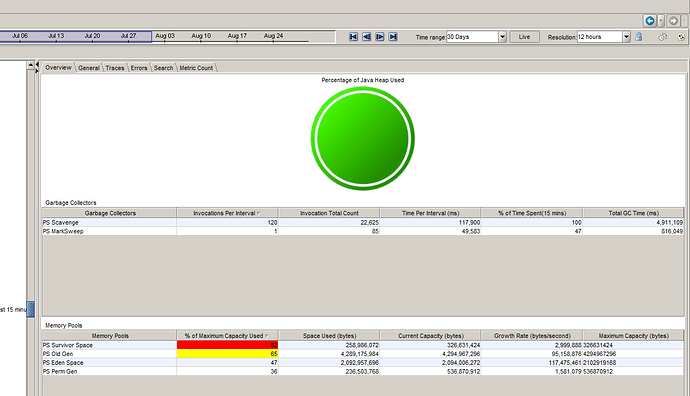Click the red PS Survivor Space capacity cell

point(227,345)
